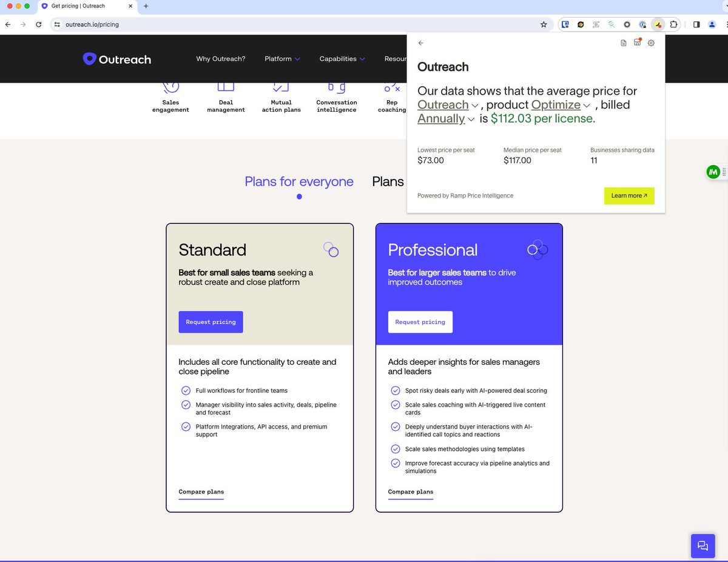Screen dimensions: 728x562
Task: Click the green magnifier extension icon
Action: pos(612,24)
